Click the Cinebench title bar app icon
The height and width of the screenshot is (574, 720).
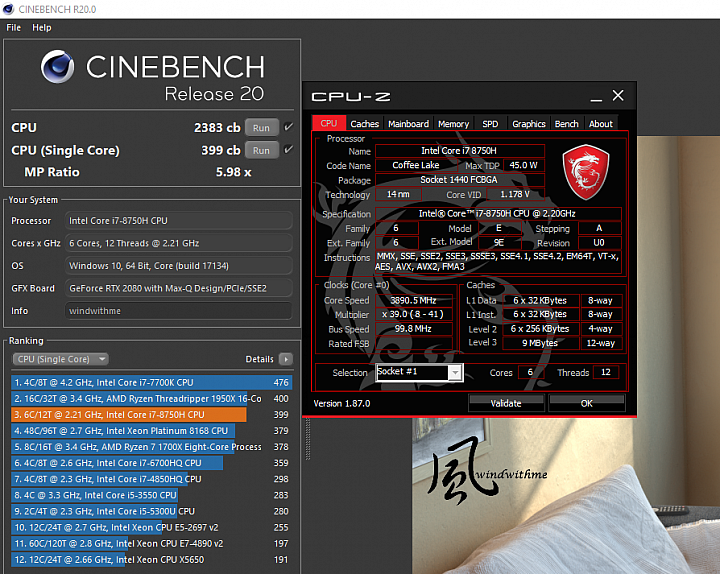point(8,9)
